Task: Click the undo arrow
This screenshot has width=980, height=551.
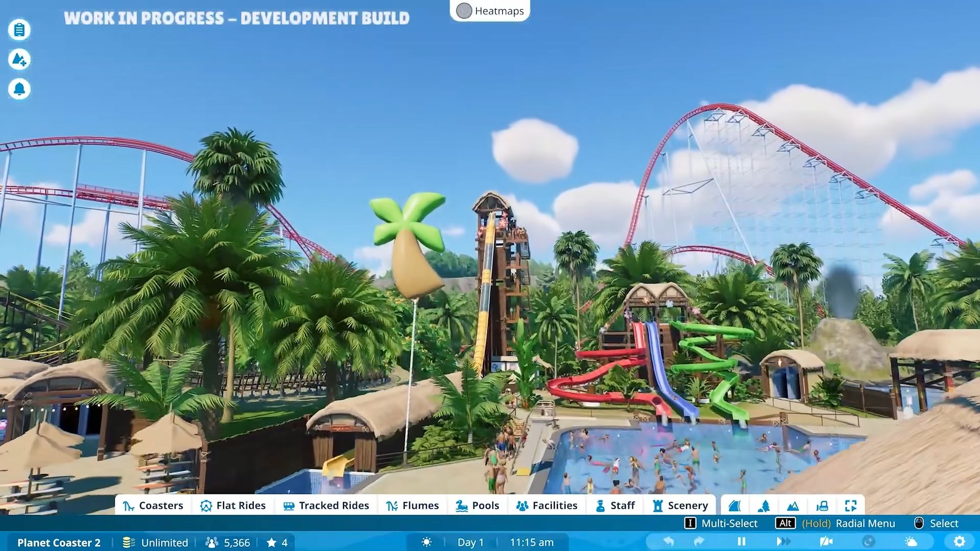Action: (x=668, y=541)
